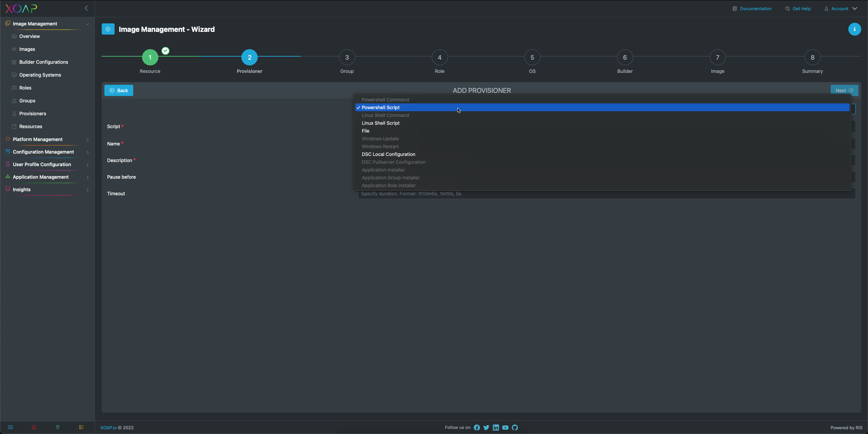Viewport: 868px width, 434px height.
Task: Collapse the sidebar with the arrow icon
Action: [86, 8]
